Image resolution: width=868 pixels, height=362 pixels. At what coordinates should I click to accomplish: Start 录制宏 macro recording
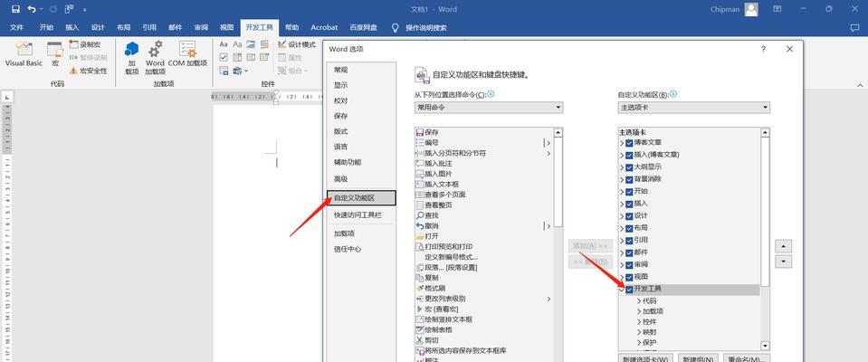(x=85, y=44)
